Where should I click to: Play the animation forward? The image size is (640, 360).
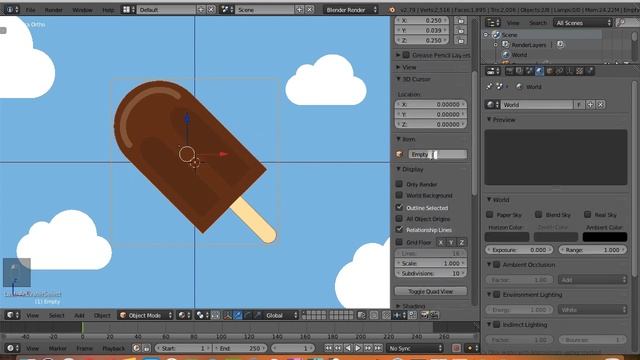pos(358,348)
